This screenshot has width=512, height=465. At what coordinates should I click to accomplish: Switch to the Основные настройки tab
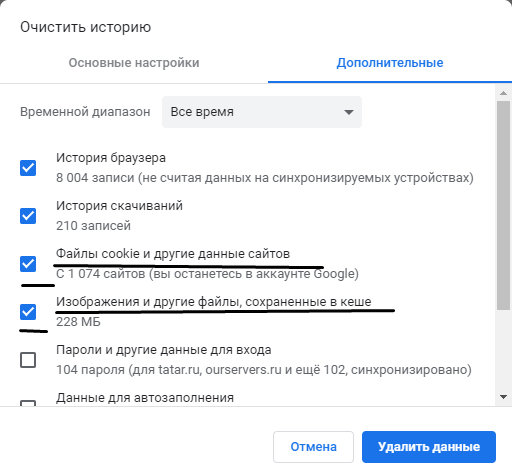point(134,63)
